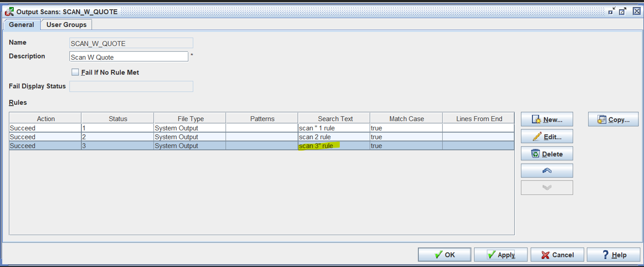Screen dimensions: 644x267
Task: Click System Output cell in Status 3 row
Action: pyautogui.click(x=190, y=146)
